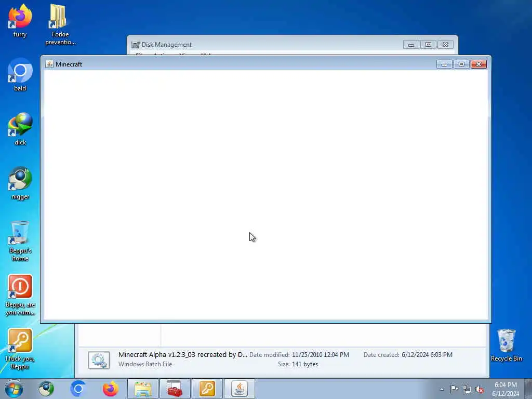Click the batch file gear thumbnail in details pane

(x=99, y=360)
